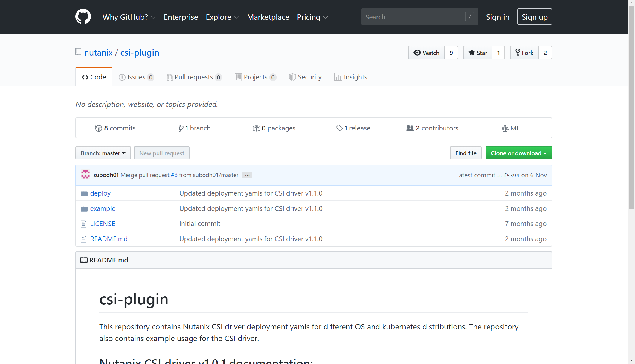The width and height of the screenshot is (635, 364).
Task: Open the LICENSE file
Action: click(x=103, y=224)
